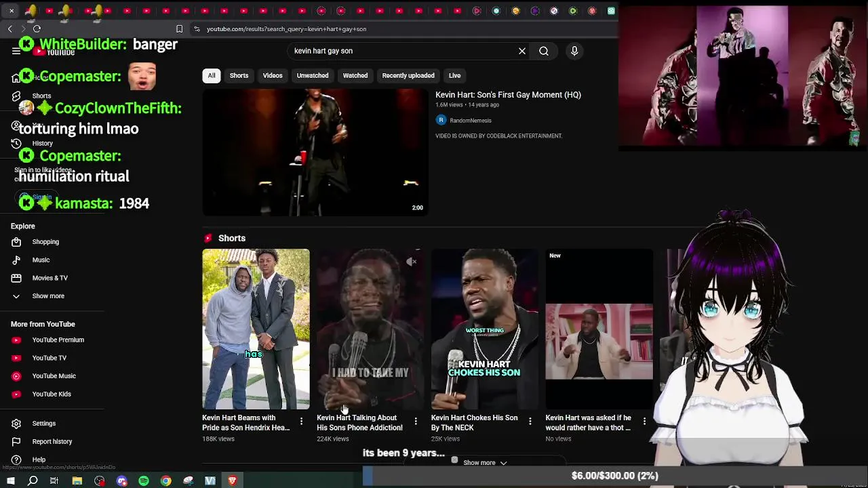
Task: Open Kevin Hart Chokes His Son title
Action: point(474,423)
